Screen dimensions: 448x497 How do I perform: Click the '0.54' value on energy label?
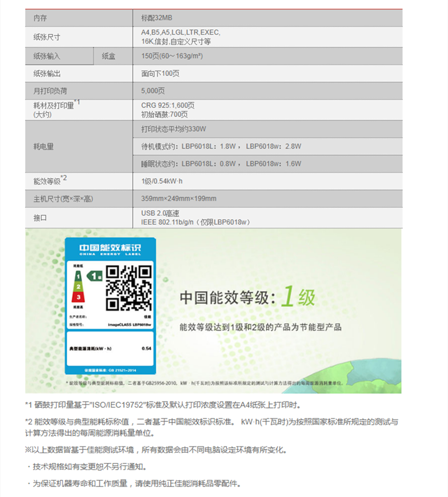tap(146, 349)
